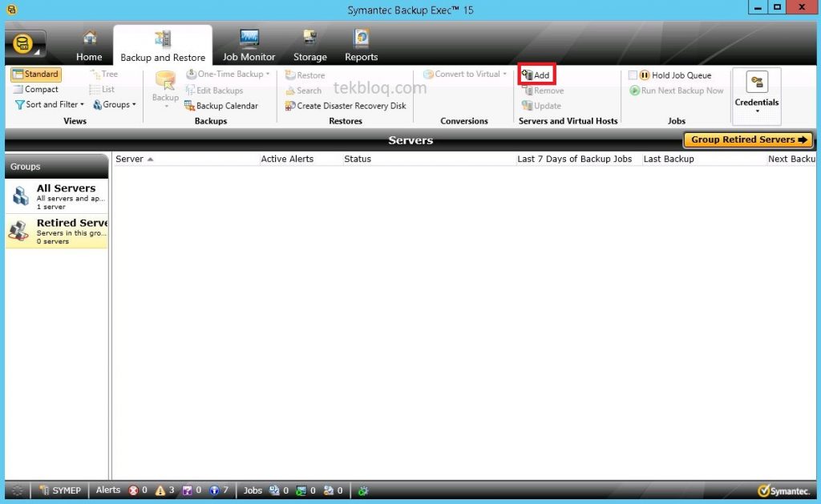Click the Alerts label in status bar
This screenshot has height=504, width=821.
click(x=108, y=490)
